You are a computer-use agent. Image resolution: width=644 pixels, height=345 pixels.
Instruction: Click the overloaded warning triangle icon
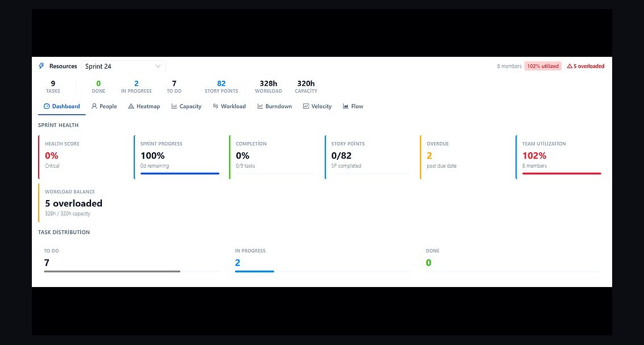click(569, 66)
